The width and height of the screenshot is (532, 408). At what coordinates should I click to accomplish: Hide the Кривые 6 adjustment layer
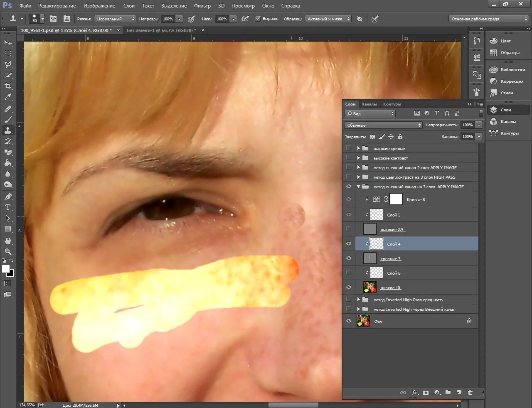pyautogui.click(x=349, y=199)
